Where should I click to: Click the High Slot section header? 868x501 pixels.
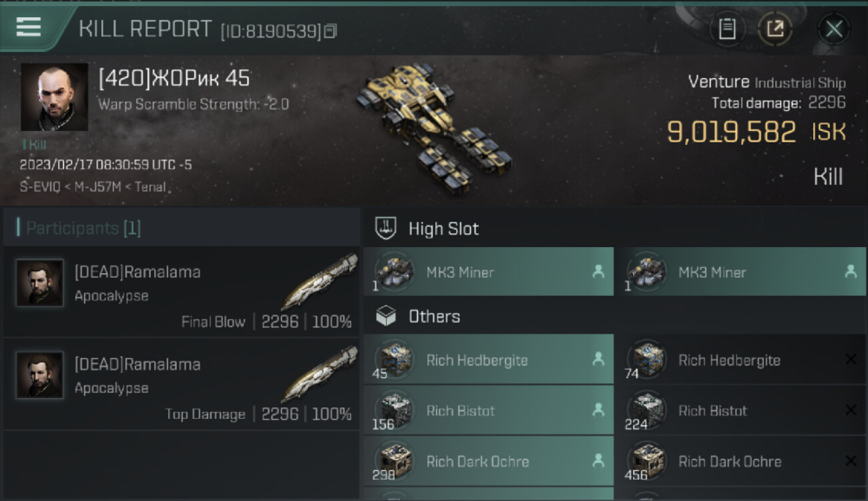point(443,229)
